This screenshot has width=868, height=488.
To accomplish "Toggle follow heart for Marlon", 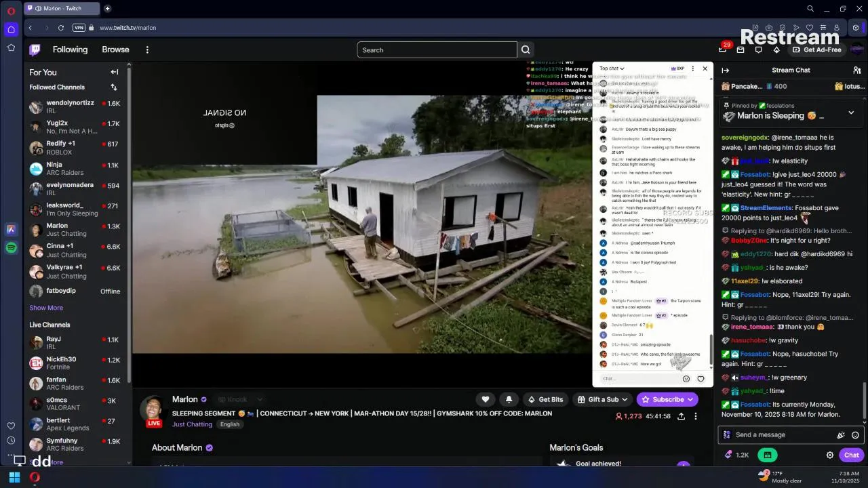I will 485,399.
